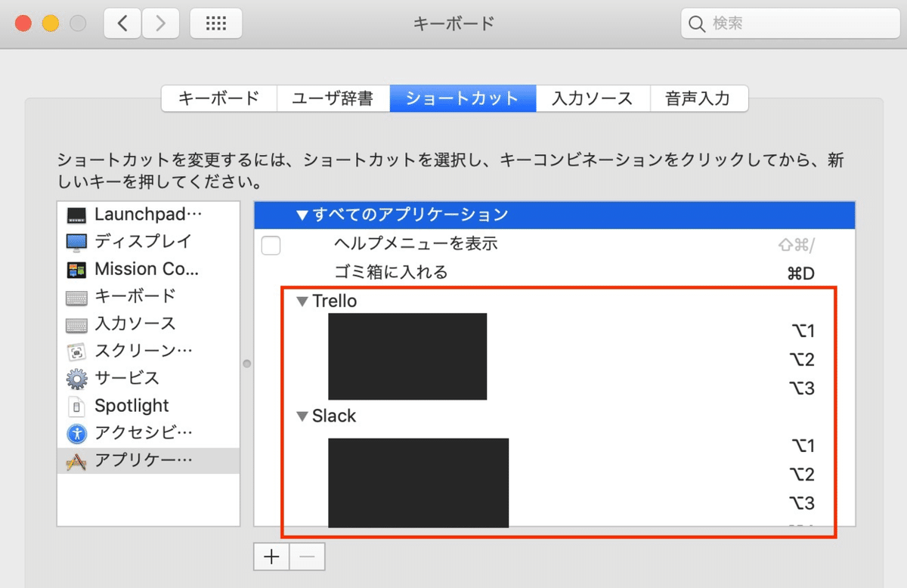
Task: Show all preferences grid icon
Action: click(x=216, y=23)
